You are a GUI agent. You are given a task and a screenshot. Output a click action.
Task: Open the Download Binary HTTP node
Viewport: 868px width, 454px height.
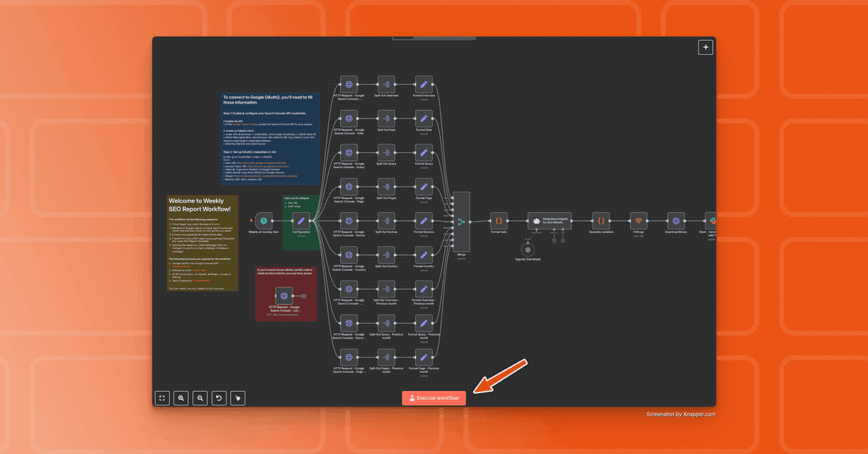pos(676,221)
